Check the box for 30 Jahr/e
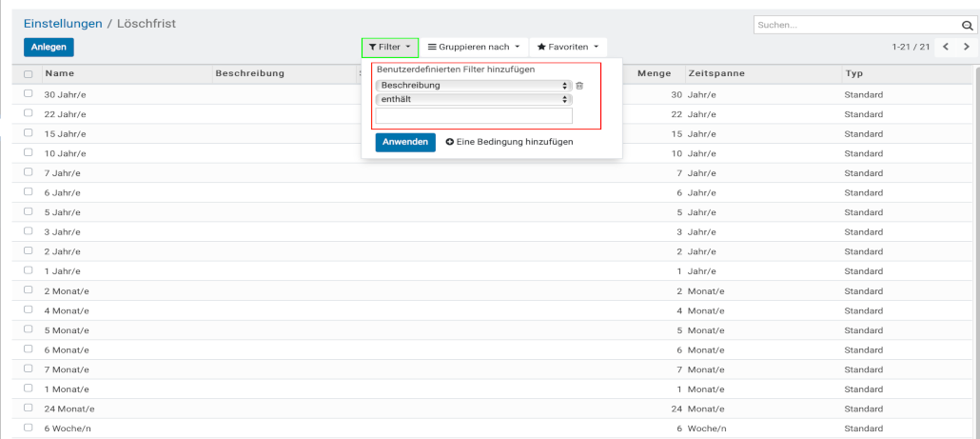Screen dimensions: 980x439 coord(29,94)
